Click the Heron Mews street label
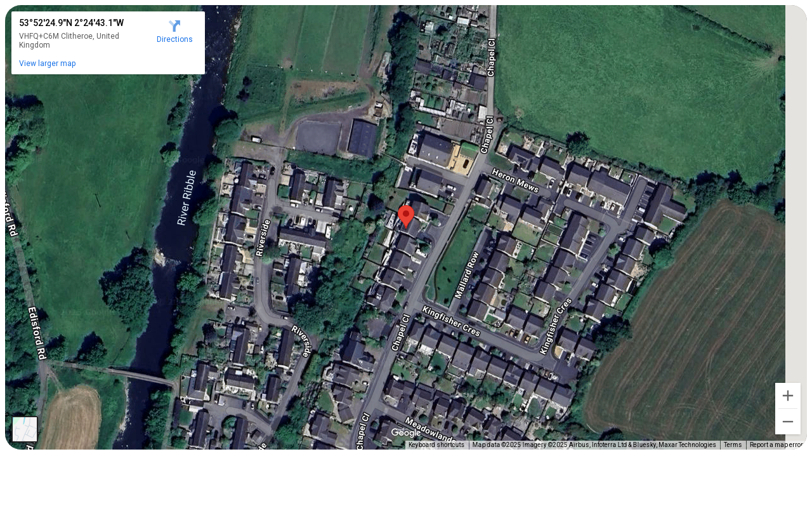This screenshot has width=812, height=508. pyautogui.click(x=515, y=181)
